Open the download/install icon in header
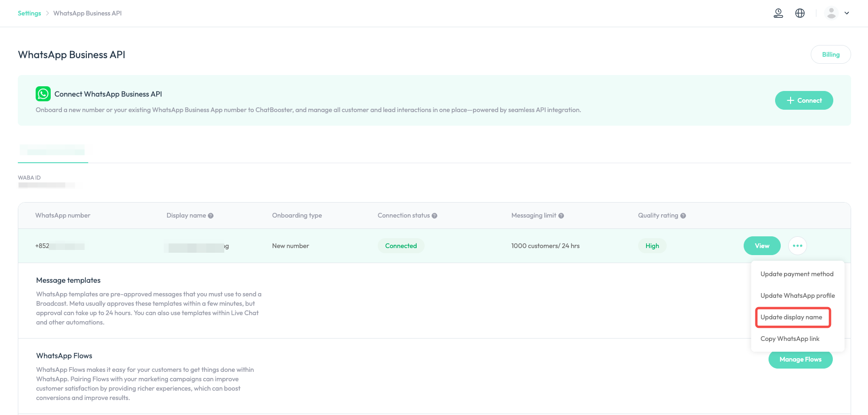This screenshot has height=415, width=868. coord(778,13)
